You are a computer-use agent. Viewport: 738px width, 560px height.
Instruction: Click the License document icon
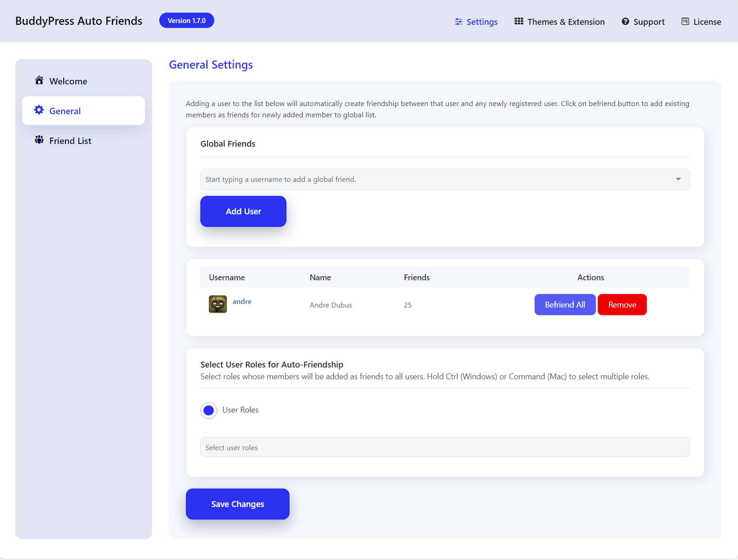tap(685, 21)
